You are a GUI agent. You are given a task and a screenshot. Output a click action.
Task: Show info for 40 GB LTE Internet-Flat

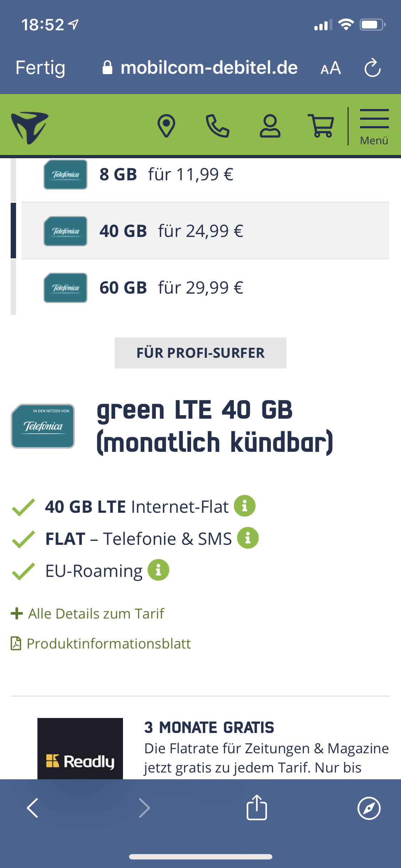click(x=245, y=506)
